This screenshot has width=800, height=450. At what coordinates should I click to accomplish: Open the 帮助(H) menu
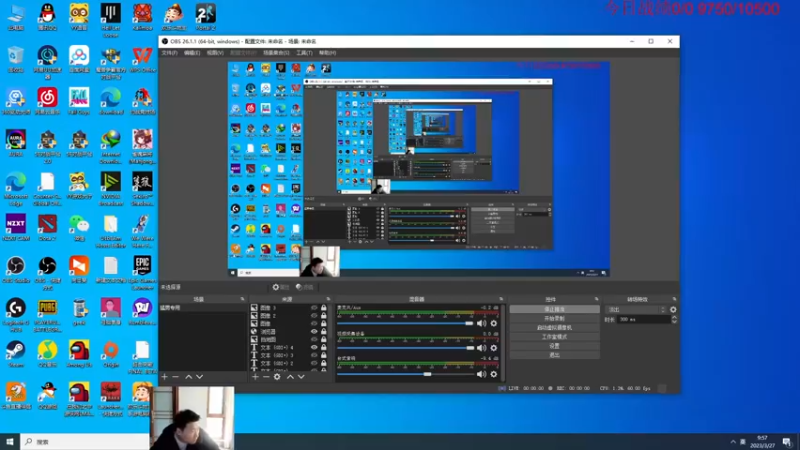328,53
